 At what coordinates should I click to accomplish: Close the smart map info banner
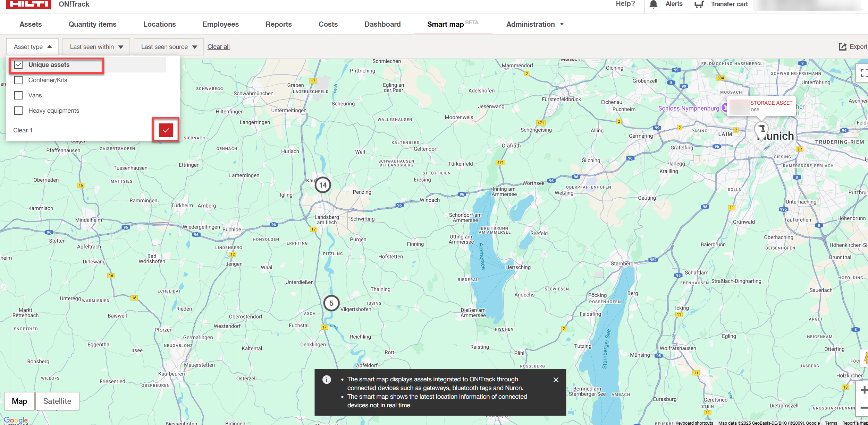tap(556, 380)
